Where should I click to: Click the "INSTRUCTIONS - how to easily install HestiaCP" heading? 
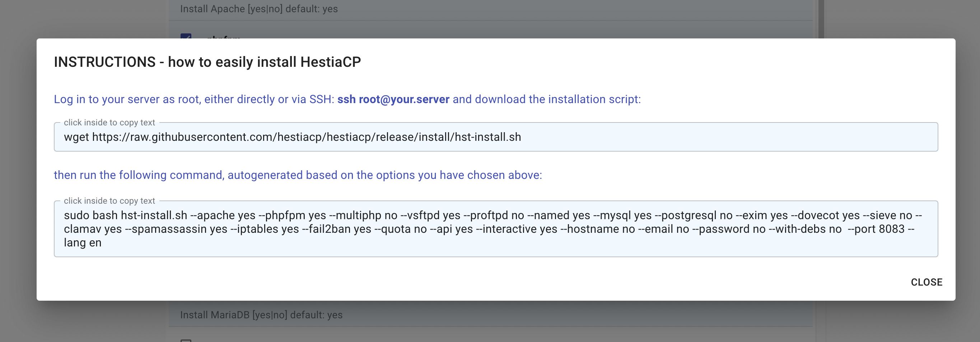(x=207, y=62)
